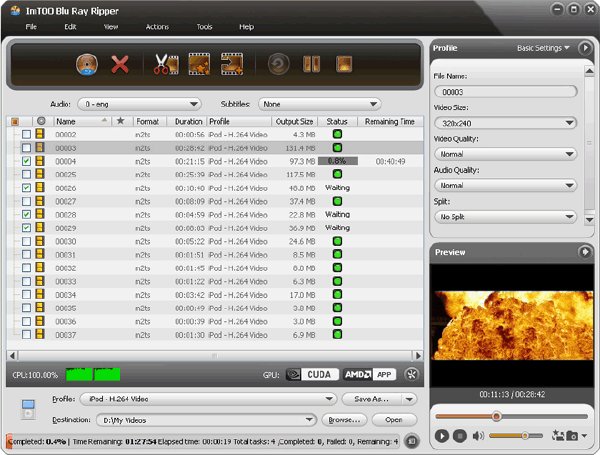Click the Save As button
The width and height of the screenshot is (600, 455).
coord(371,399)
